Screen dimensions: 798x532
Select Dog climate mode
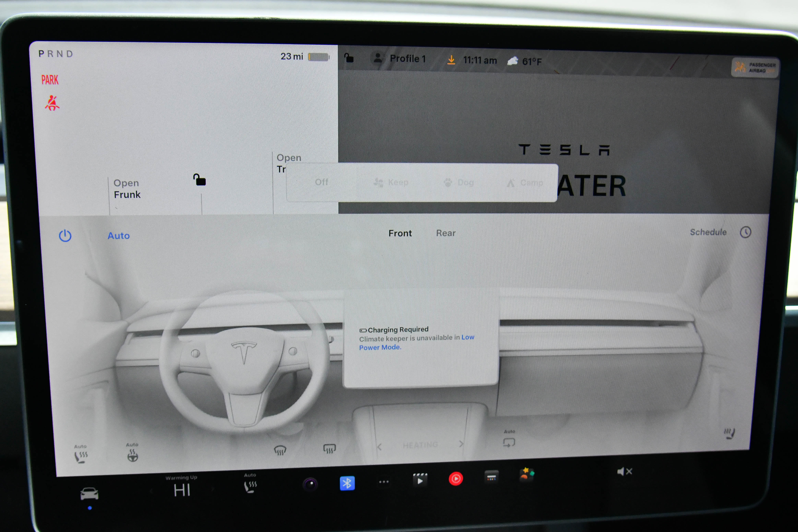click(x=459, y=183)
